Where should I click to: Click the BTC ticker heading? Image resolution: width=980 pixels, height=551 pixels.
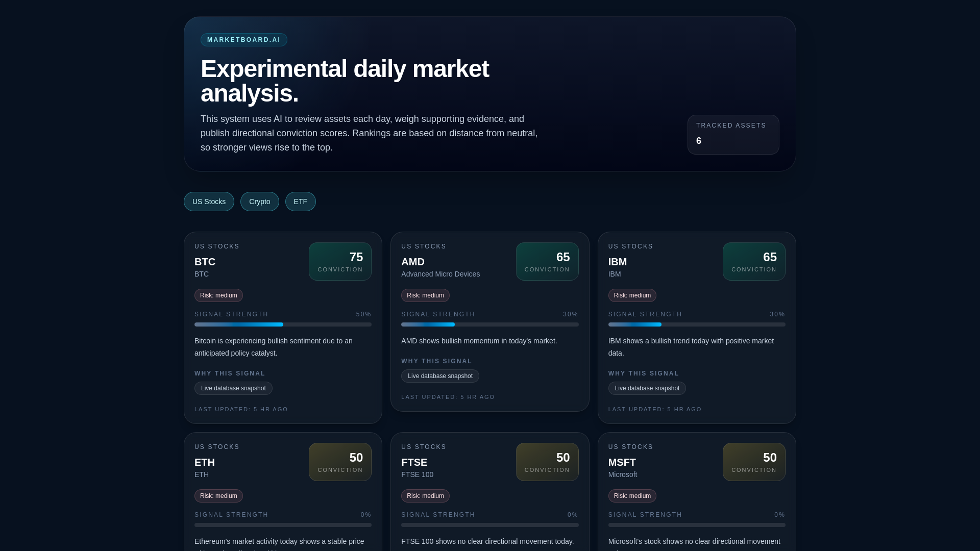pos(205,262)
